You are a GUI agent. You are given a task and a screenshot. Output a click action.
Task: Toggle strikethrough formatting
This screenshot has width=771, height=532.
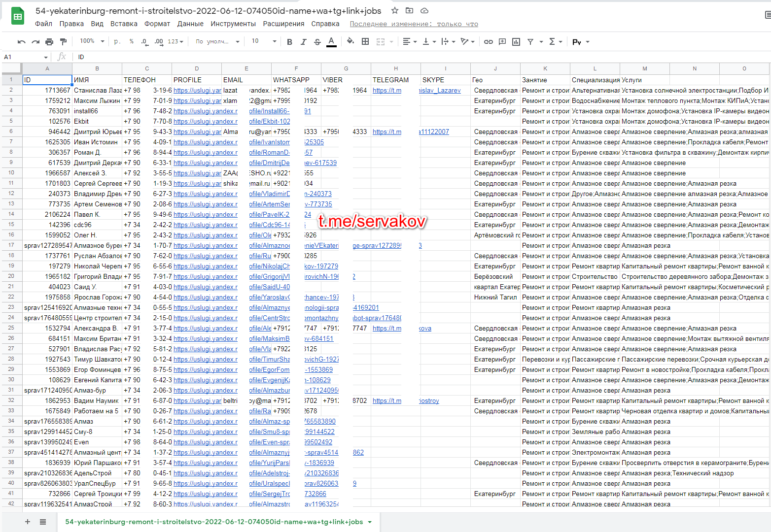(317, 42)
